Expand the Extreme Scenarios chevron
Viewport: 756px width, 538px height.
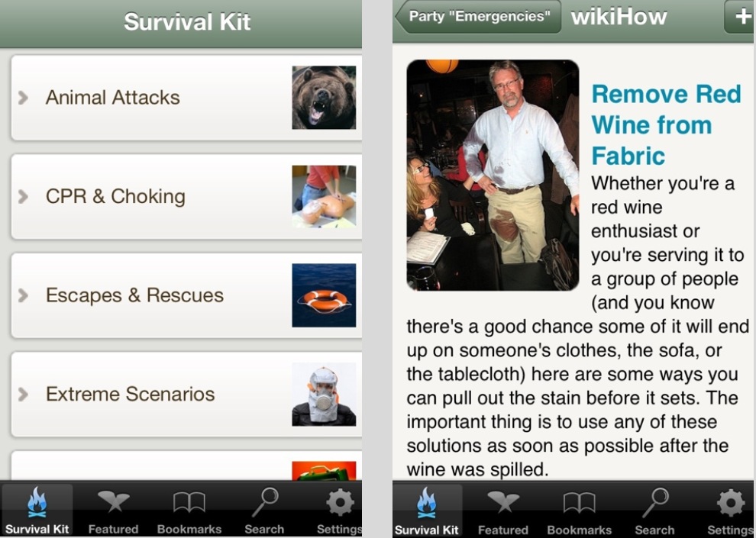23,395
